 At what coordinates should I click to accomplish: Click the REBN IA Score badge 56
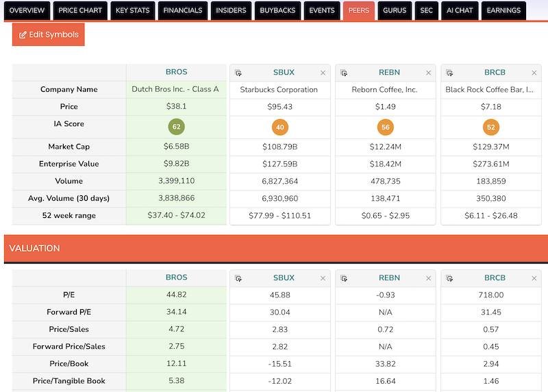click(386, 127)
